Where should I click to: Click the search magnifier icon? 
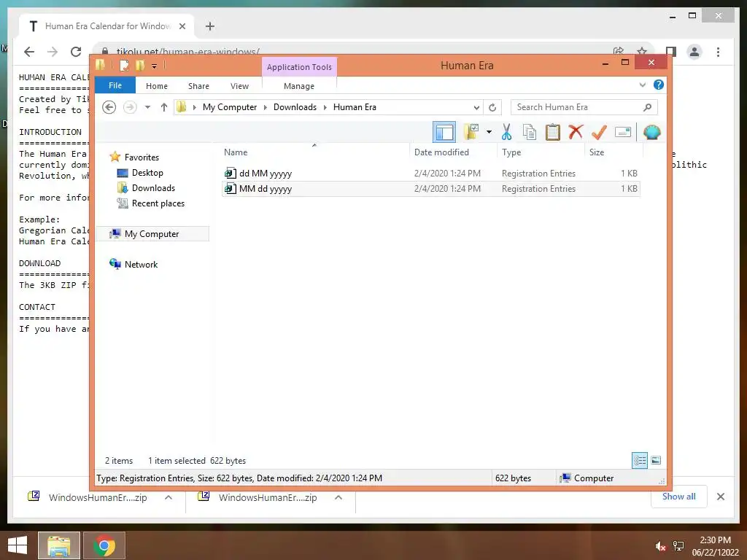pos(647,107)
